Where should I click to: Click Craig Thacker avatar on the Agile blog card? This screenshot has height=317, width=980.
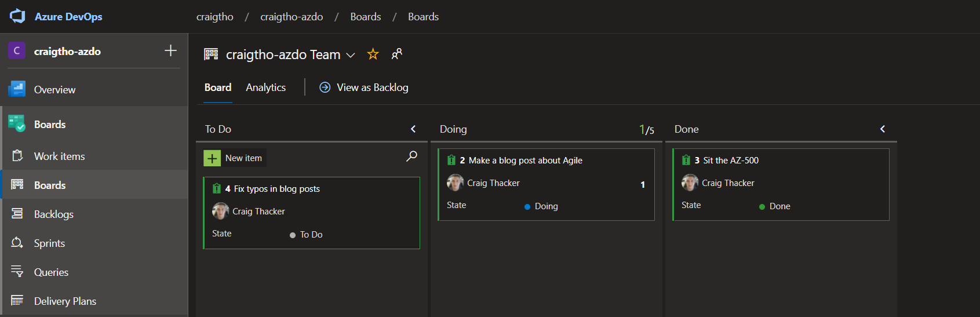455,183
